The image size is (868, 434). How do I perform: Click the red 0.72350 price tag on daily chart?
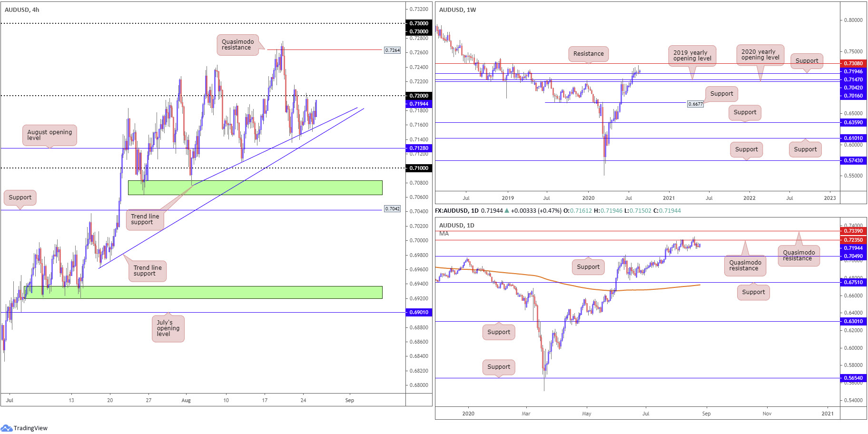[853, 240]
